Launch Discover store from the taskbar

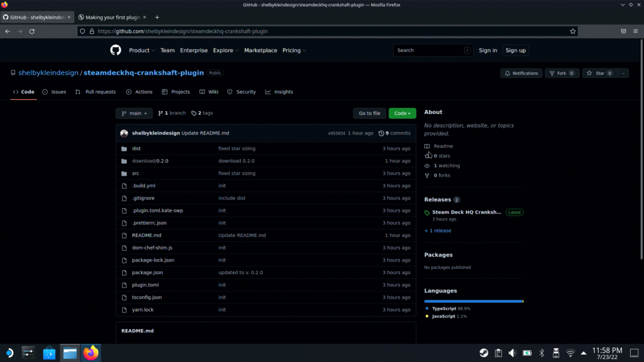pos(49,353)
